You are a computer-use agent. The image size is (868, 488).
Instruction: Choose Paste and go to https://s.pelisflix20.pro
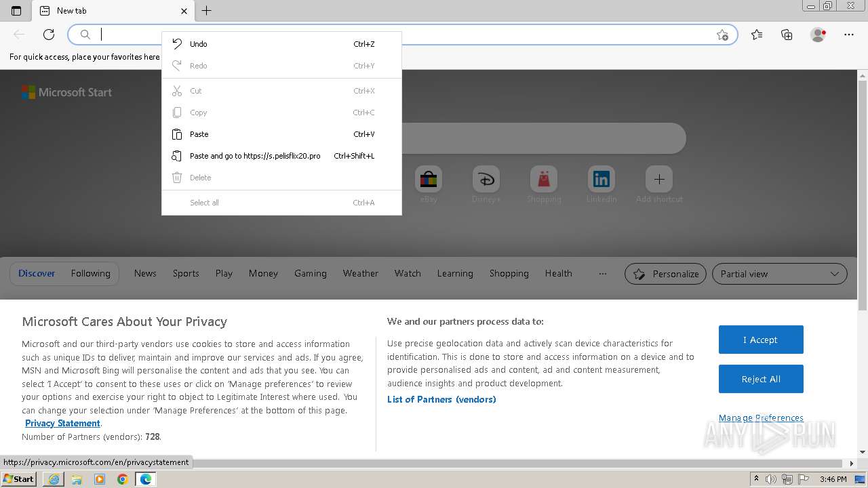[x=281, y=156]
